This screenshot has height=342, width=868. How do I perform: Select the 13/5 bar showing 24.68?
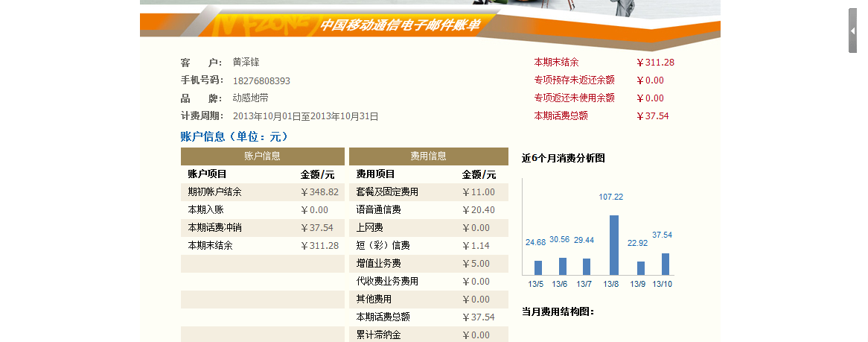click(x=538, y=267)
